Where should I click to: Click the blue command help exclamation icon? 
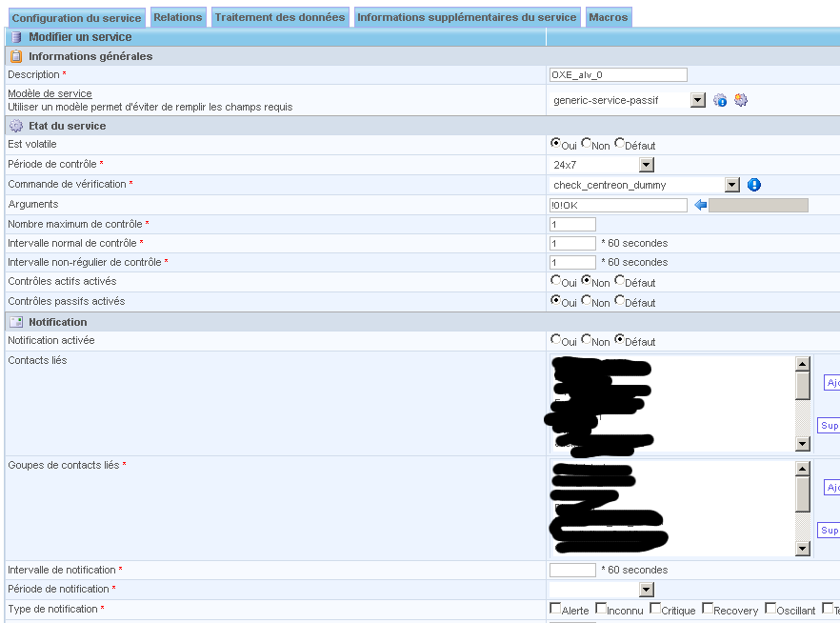[x=754, y=185]
